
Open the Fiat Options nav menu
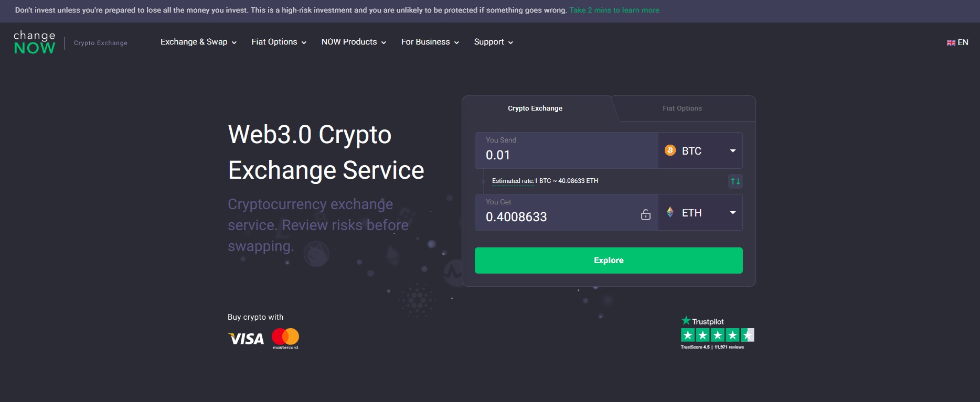click(x=279, y=42)
